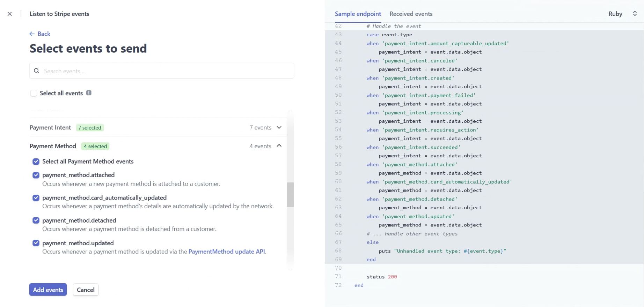Viewport: 644px width, 307px height.
Task: Click the 7 events count text
Action: tap(261, 128)
